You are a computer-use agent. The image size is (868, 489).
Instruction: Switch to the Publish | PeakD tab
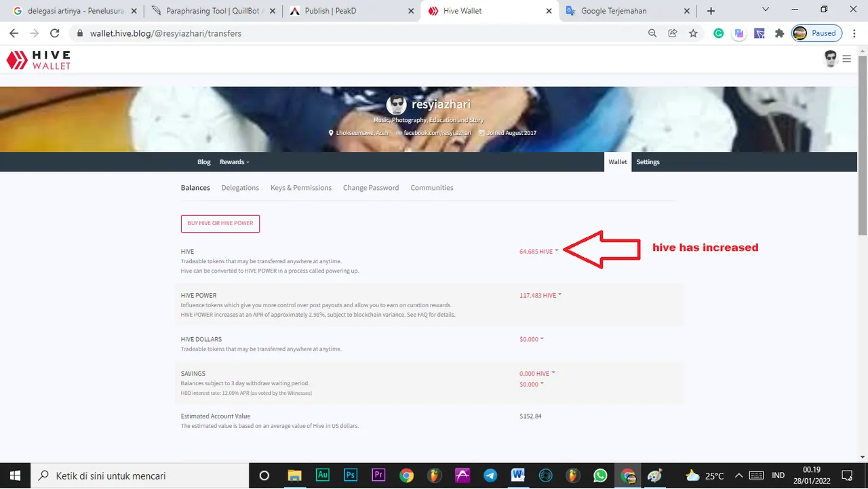click(x=351, y=11)
